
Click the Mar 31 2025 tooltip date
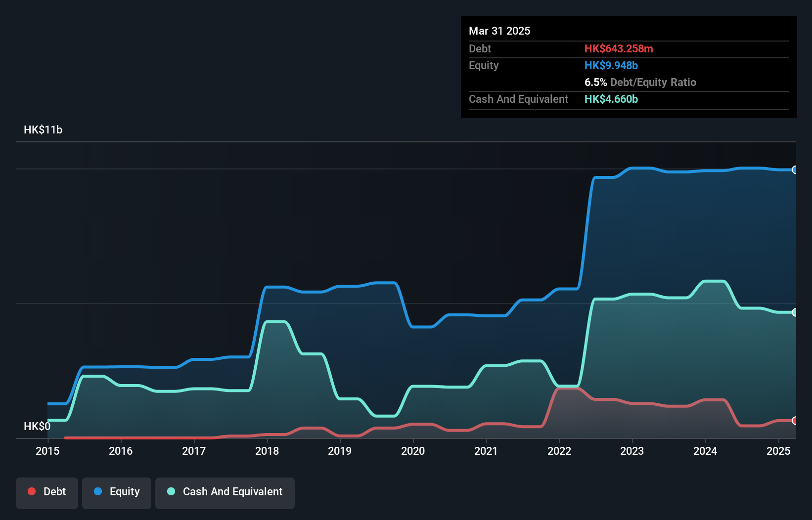coord(499,31)
